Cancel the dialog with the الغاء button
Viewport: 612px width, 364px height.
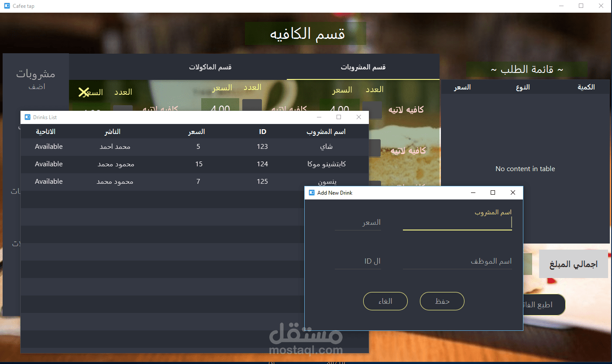(385, 301)
